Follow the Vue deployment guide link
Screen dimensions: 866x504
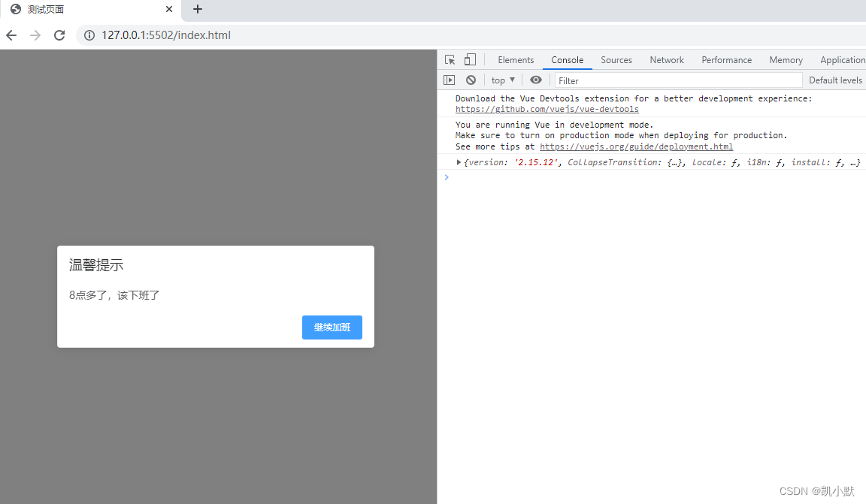[x=636, y=146]
